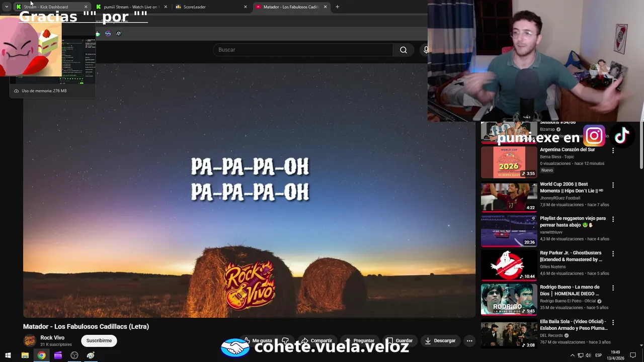Open the Windows Start menu
Viewport: 644px width, 362px height.
pos(8,355)
